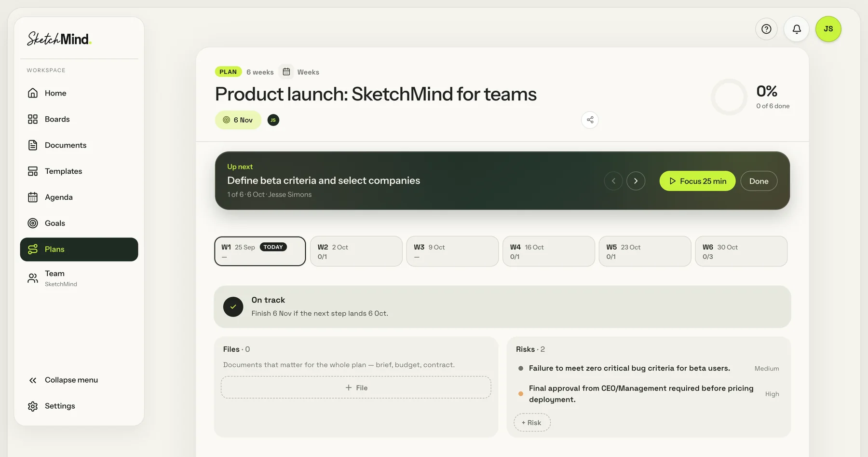Select week W5 23 Oct tab

pyautogui.click(x=645, y=251)
